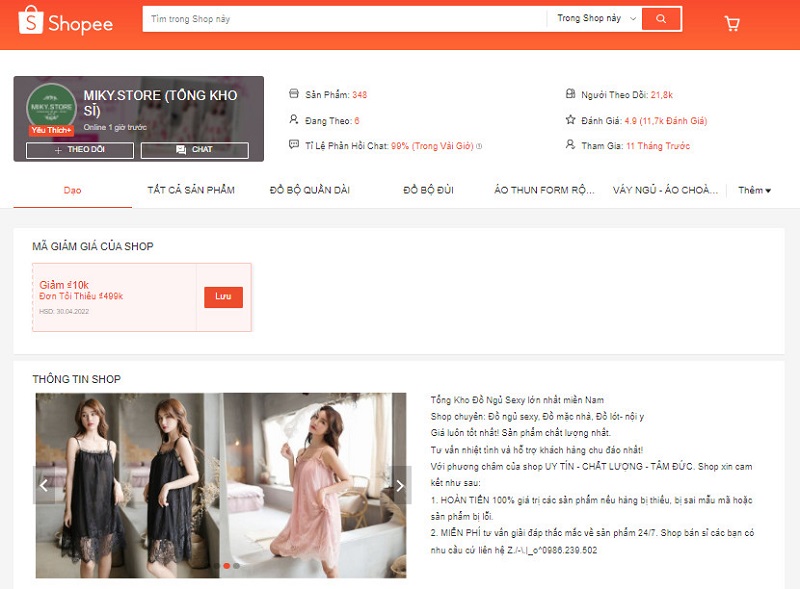Save the 'Giảm ₫10k' voucher with Lưu
This screenshot has width=800, height=589.
click(x=223, y=297)
